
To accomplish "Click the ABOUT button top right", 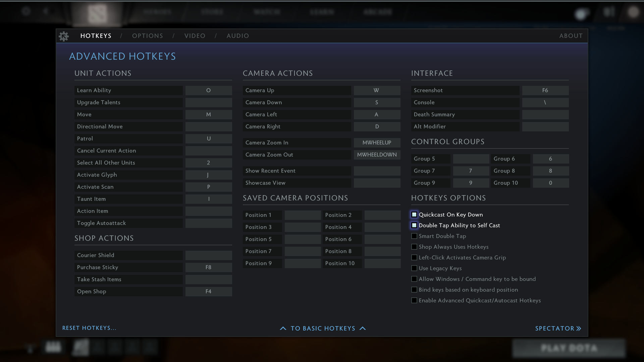I will click(571, 36).
